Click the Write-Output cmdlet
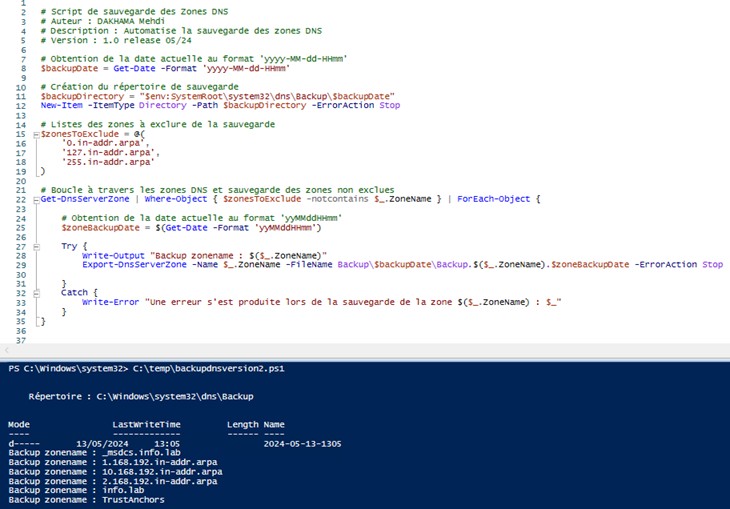The width and height of the screenshot is (730, 509). tap(113, 256)
